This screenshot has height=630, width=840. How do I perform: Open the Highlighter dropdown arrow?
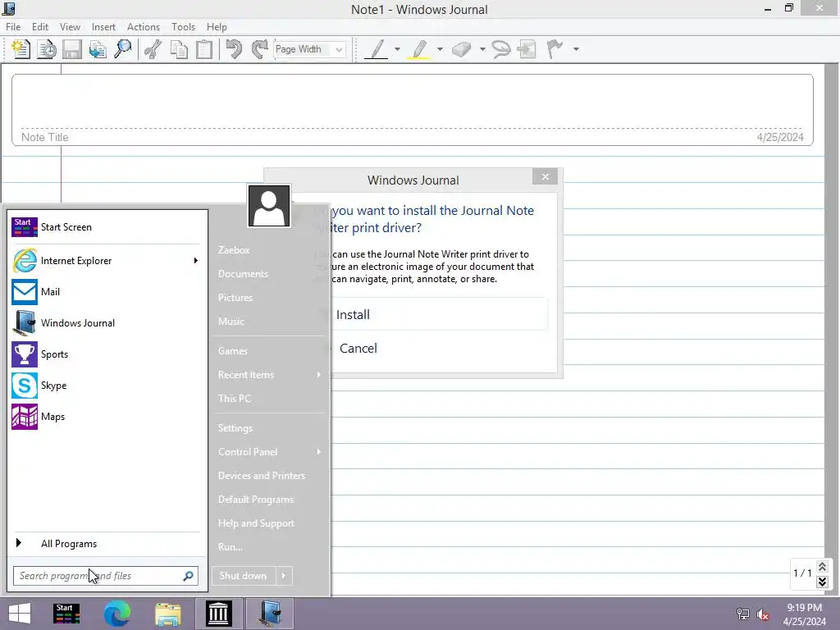tap(440, 49)
